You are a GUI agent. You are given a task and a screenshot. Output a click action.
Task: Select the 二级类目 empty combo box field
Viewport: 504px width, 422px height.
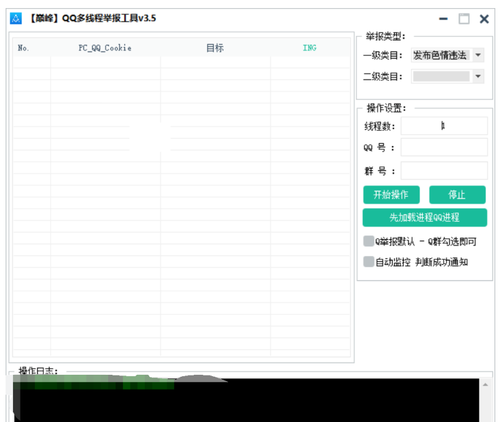coord(441,76)
